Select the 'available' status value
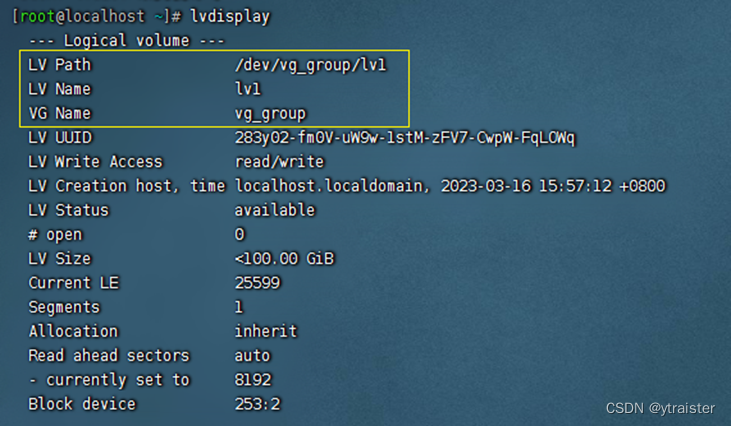731x426 pixels. pos(275,210)
